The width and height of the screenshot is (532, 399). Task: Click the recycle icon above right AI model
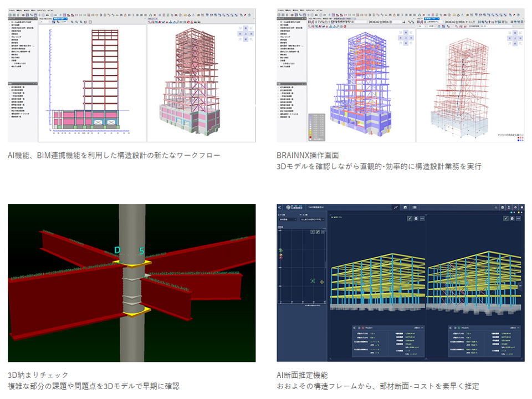click(x=513, y=219)
